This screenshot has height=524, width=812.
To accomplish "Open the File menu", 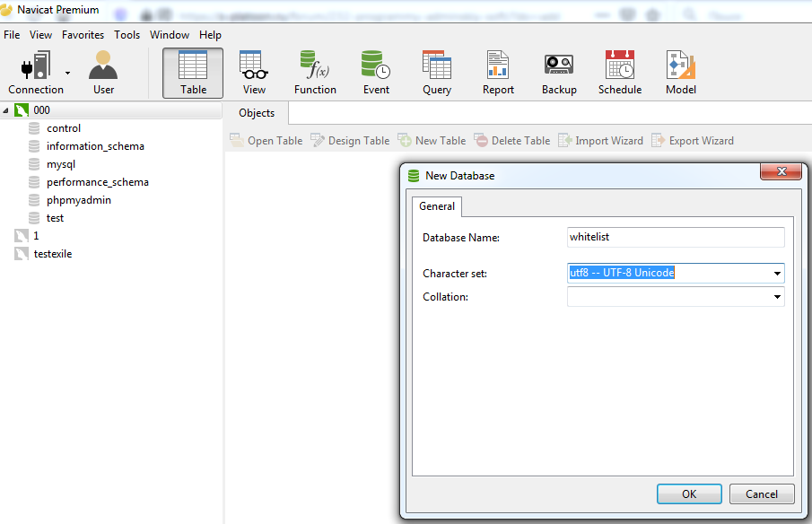I will point(12,35).
